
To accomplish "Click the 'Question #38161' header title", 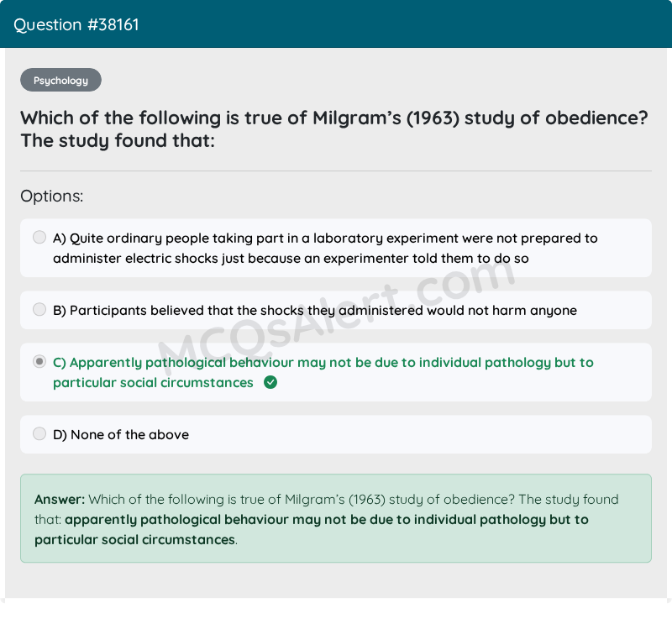I will [x=76, y=24].
